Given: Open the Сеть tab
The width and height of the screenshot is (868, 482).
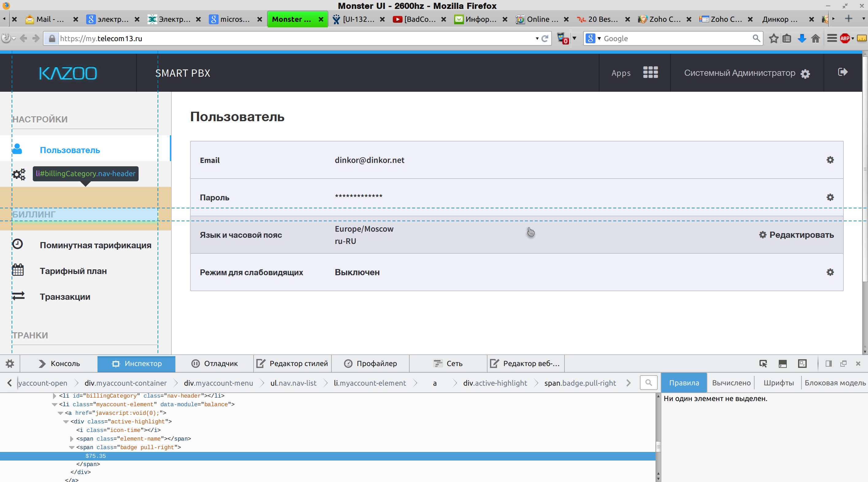Looking at the screenshot, I should [448, 364].
